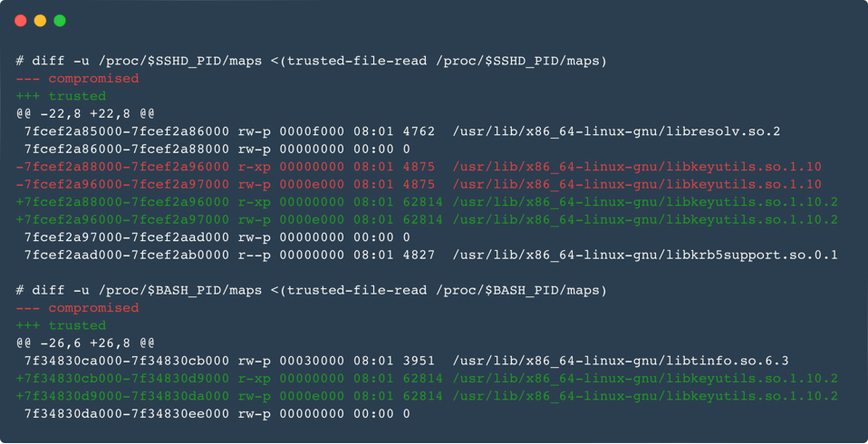Click added green line starting with +7f34830cb000
Image resolution: width=868 pixels, height=444 pixels.
pyautogui.click(x=426, y=379)
